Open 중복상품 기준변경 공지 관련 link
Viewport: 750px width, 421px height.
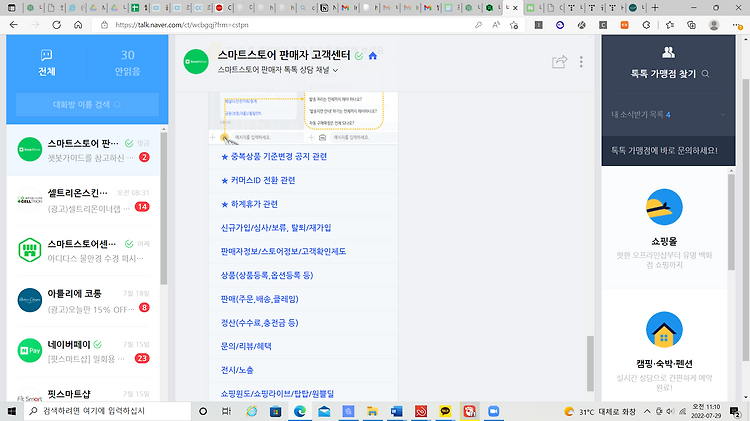tap(274, 156)
